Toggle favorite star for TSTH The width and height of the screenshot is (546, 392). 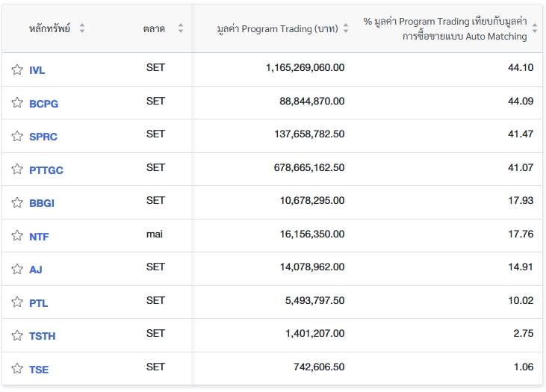16,335
